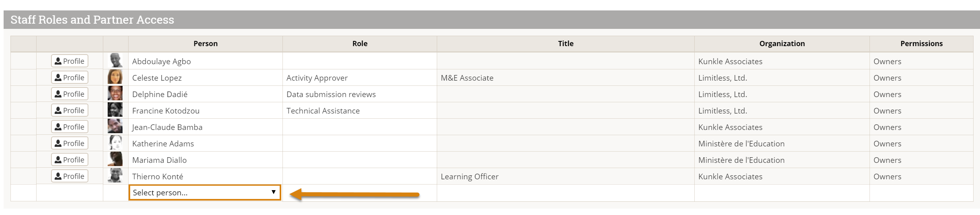Click Data submission reviews role cell

point(360,94)
